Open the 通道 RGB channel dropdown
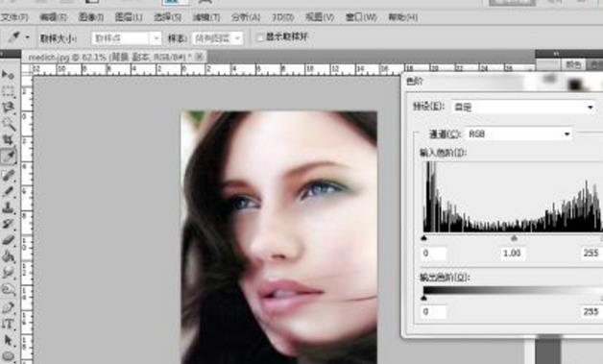Viewport: 603px width, 364px height. 519,133
